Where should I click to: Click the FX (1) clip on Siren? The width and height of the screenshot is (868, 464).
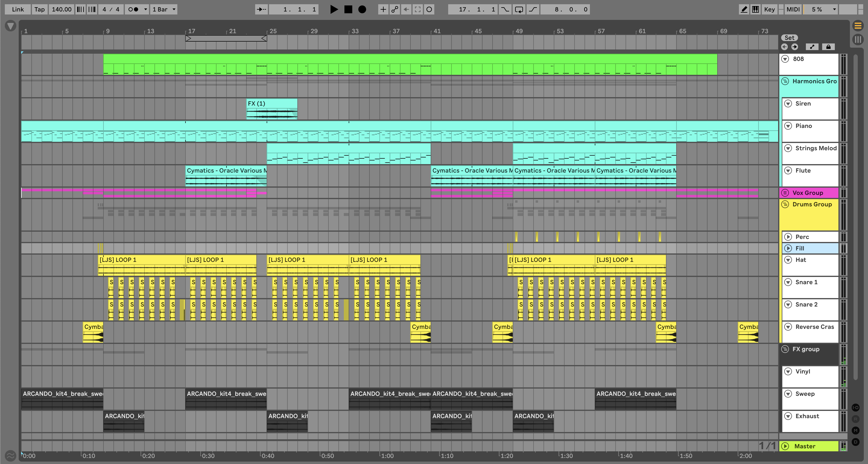[271, 109]
